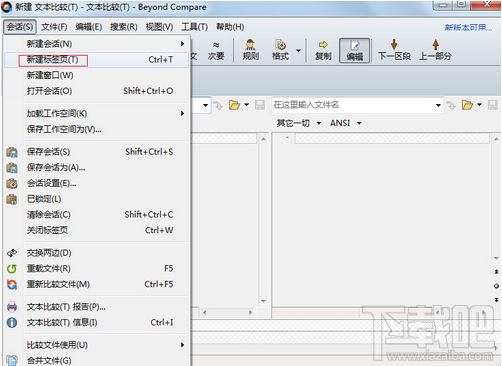Click 保存会话(S) icon entry
The height and width of the screenshot is (366, 502).
coord(97,152)
